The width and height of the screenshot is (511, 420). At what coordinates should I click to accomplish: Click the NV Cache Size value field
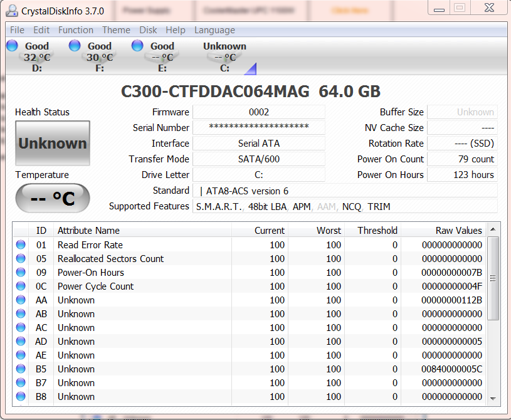(463, 128)
